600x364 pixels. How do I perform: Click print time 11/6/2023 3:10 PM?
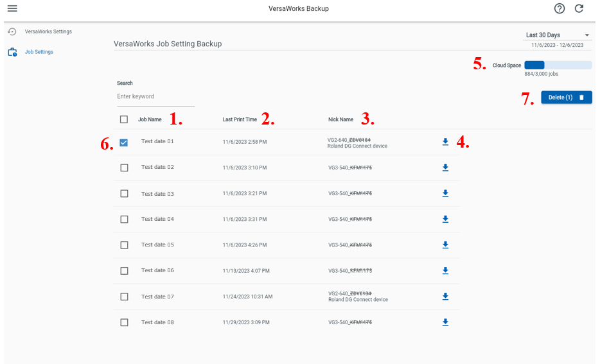[x=245, y=168]
